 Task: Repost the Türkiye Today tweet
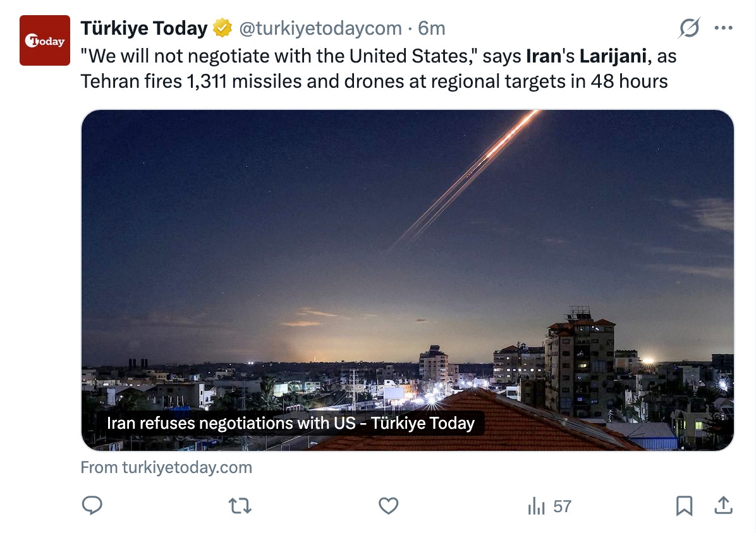click(240, 505)
